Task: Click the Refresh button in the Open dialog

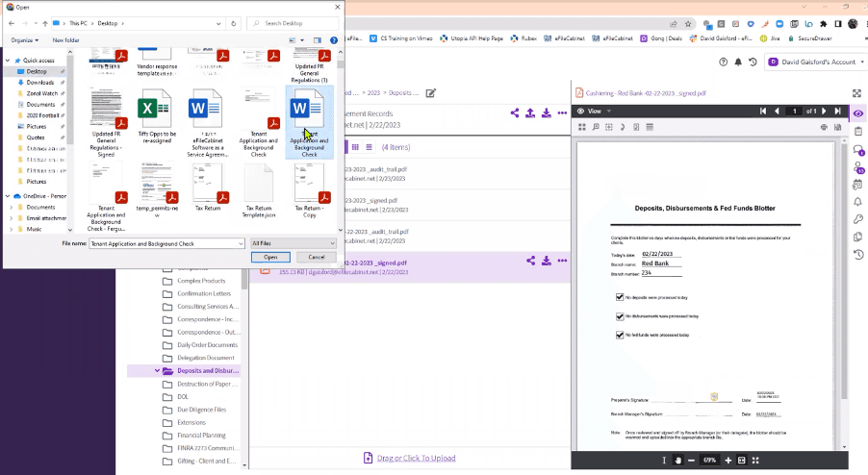Action: click(236, 23)
